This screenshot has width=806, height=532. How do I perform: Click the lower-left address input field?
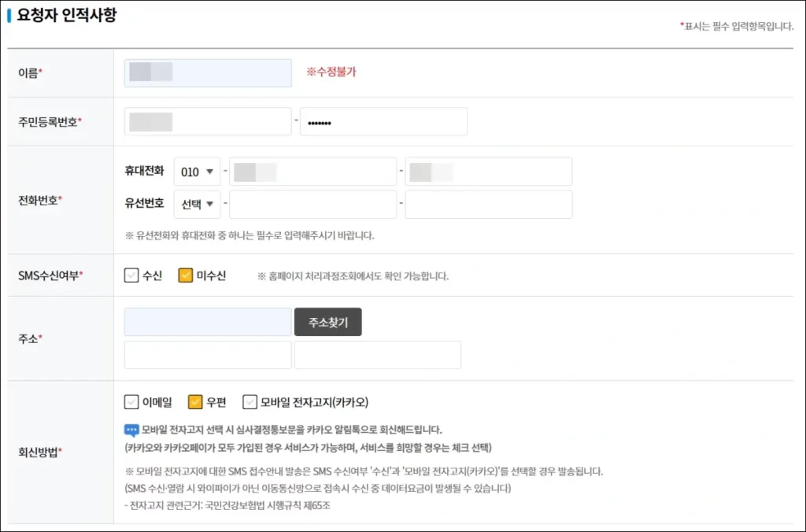pyautogui.click(x=208, y=355)
